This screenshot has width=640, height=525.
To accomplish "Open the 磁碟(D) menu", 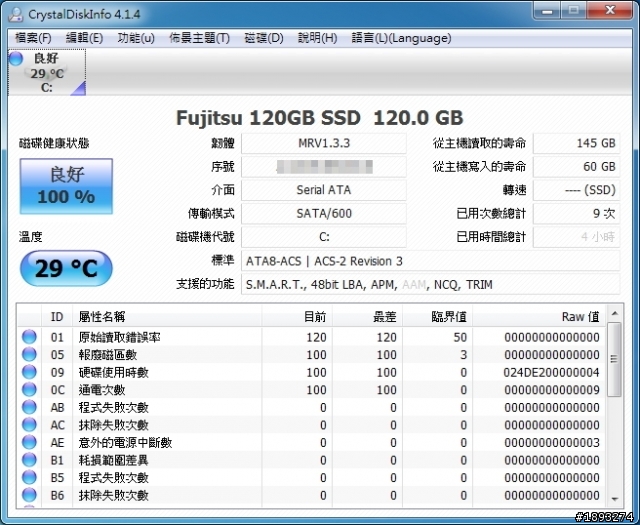I will (264, 38).
